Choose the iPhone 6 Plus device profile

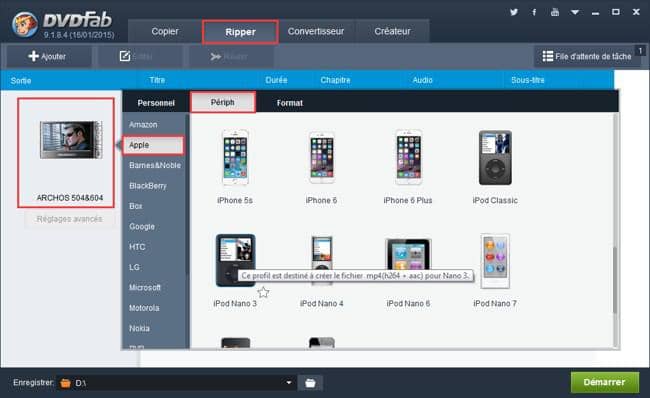(408, 167)
